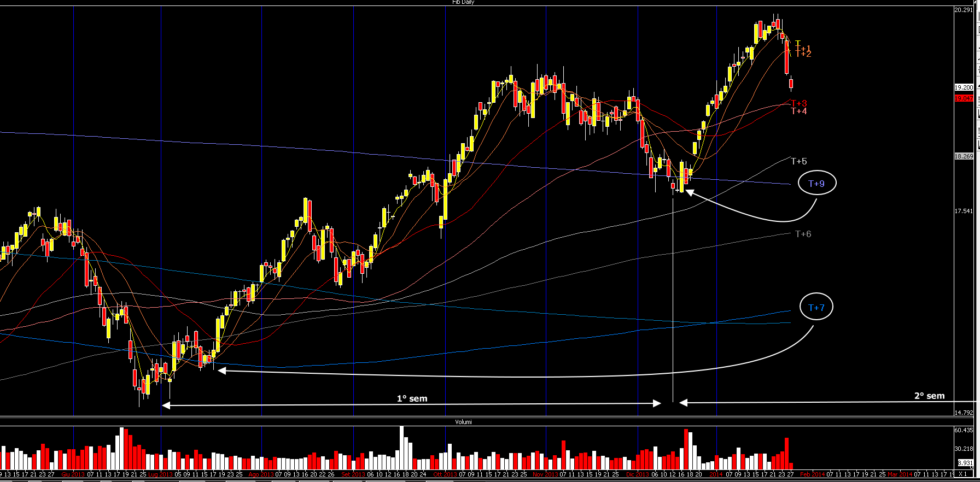Click the 8.931 current volume label
This screenshot has width=980, height=482.
point(965,463)
